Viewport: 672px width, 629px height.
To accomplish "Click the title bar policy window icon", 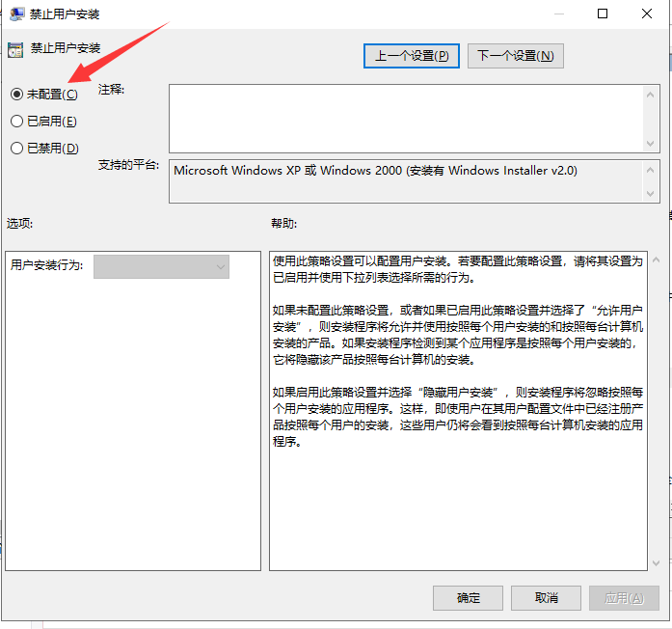I will click(x=16, y=14).
